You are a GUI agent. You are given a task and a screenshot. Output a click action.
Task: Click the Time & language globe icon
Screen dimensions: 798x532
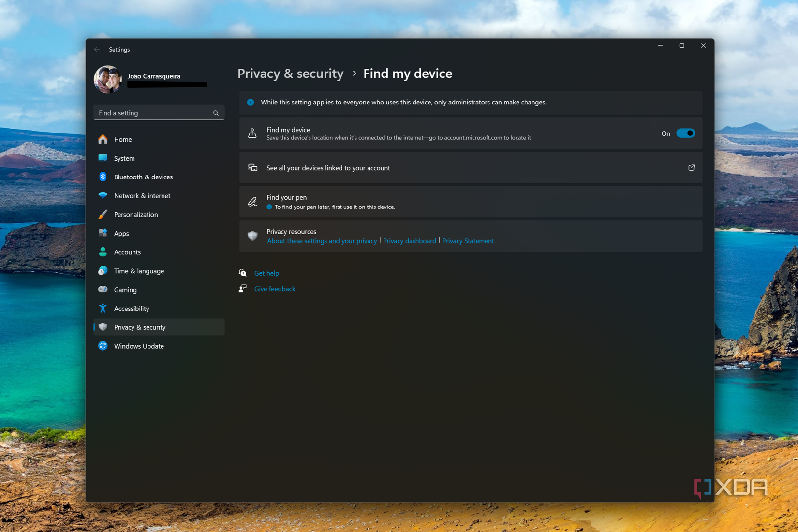click(x=103, y=271)
